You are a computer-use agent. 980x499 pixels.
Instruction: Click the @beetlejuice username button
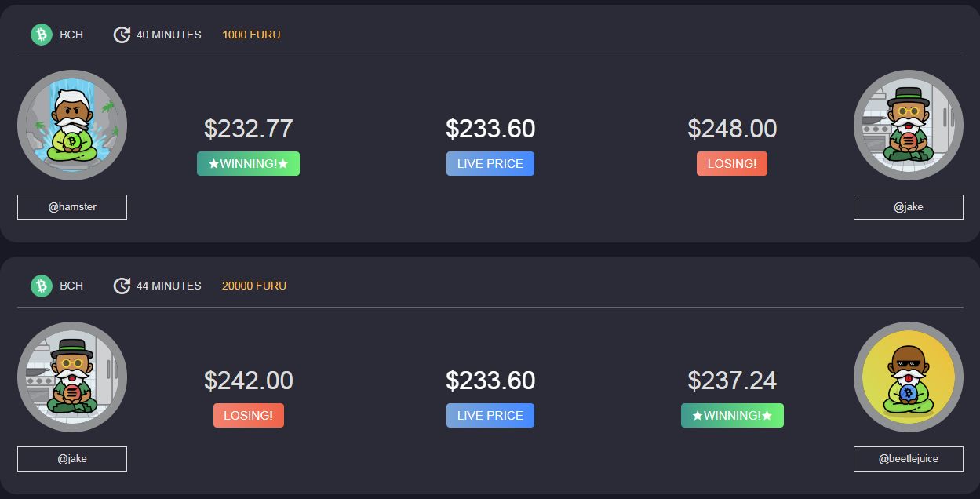pyautogui.click(x=909, y=459)
